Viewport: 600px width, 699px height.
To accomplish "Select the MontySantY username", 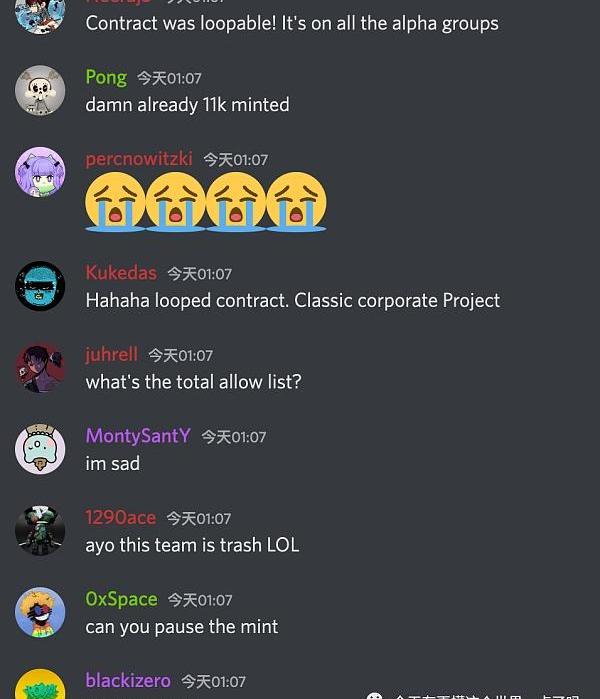I will [x=138, y=436].
